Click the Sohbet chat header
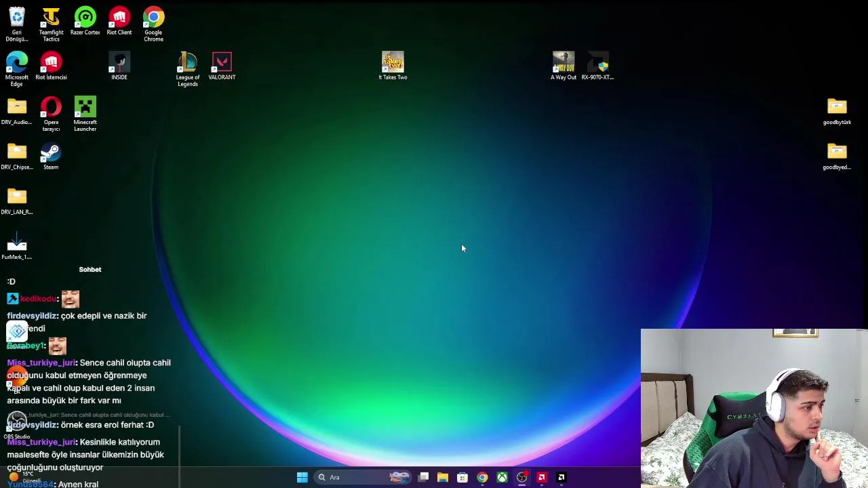Screen dimensions: 868x488 90,269
